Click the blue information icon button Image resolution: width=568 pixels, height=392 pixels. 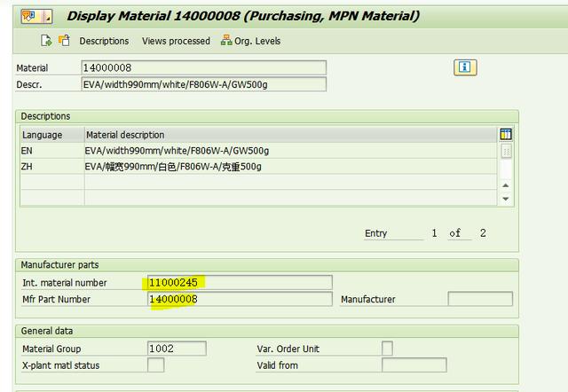[x=465, y=67]
